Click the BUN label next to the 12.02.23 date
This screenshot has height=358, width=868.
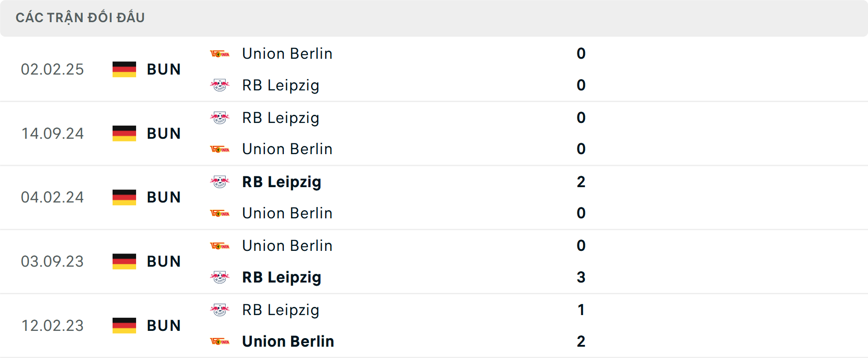164,325
